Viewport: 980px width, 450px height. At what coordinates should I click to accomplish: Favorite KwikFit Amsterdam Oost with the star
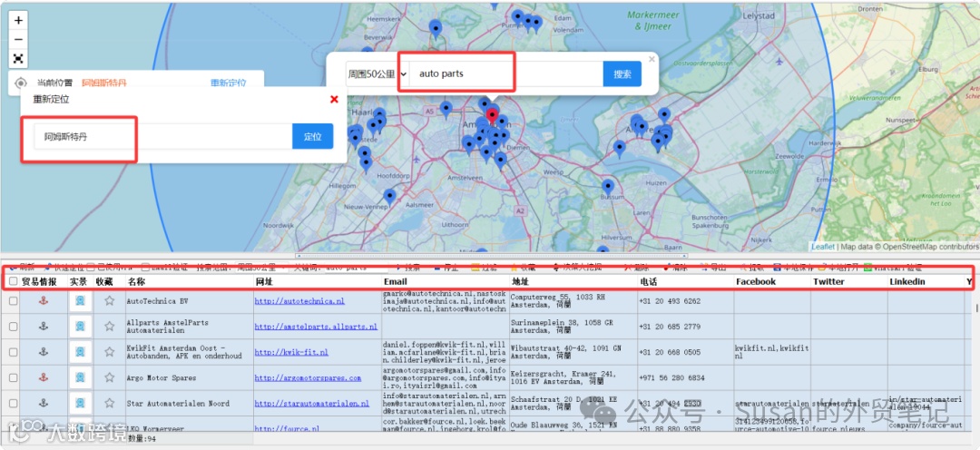(110, 352)
